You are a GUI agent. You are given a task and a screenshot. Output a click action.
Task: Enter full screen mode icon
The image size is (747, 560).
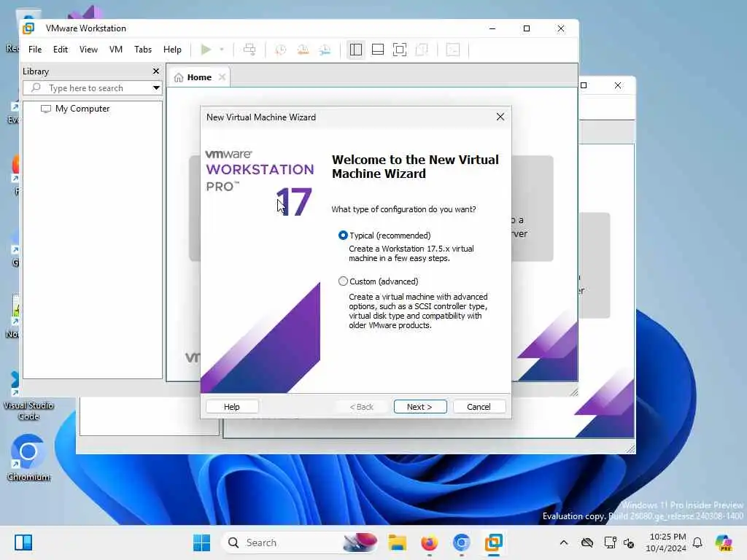click(x=400, y=50)
